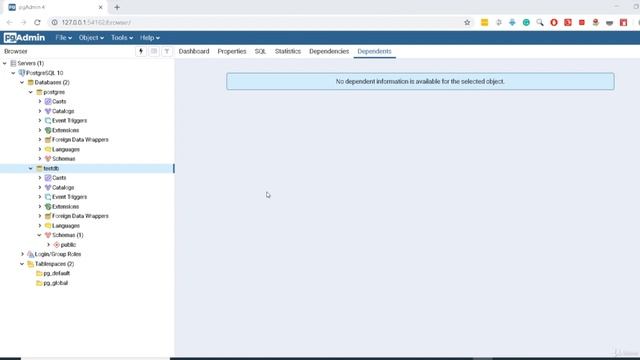
Task: Click the Languages icon under testdb
Action: click(48, 226)
